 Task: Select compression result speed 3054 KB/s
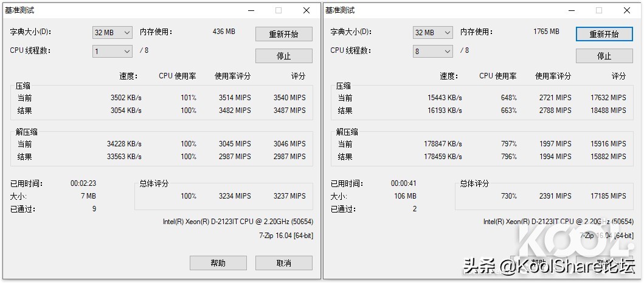[126, 111]
